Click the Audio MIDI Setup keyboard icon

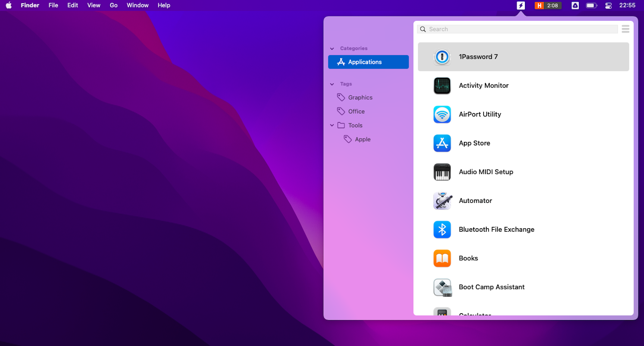442,172
